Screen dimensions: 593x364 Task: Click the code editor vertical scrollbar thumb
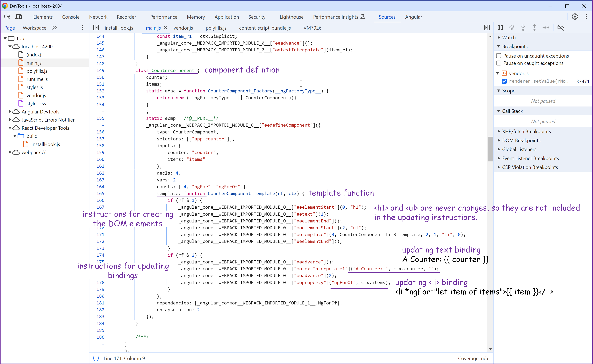coord(490,149)
